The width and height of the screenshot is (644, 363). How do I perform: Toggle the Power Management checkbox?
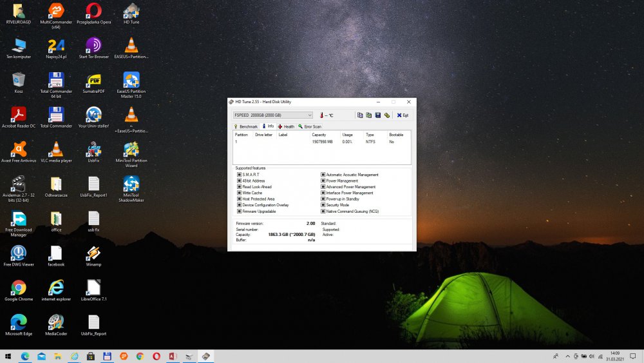pos(323,181)
